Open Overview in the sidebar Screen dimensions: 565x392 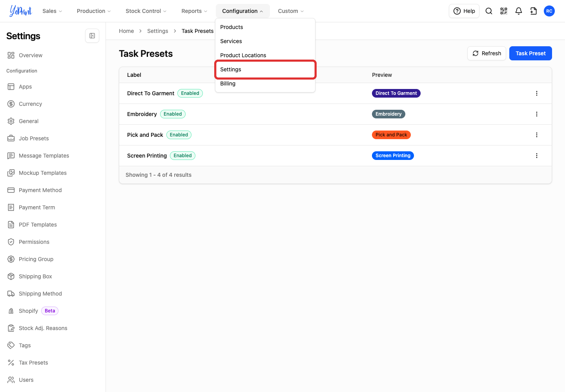point(53,55)
